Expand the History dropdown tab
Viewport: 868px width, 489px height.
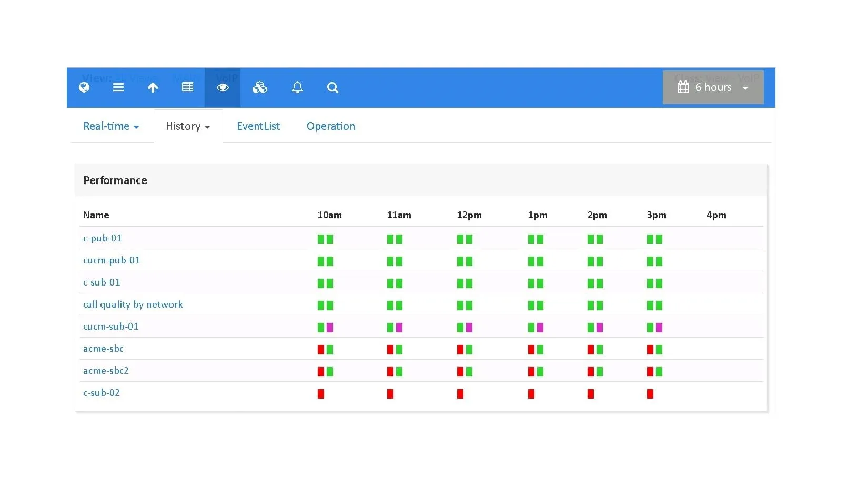click(188, 126)
